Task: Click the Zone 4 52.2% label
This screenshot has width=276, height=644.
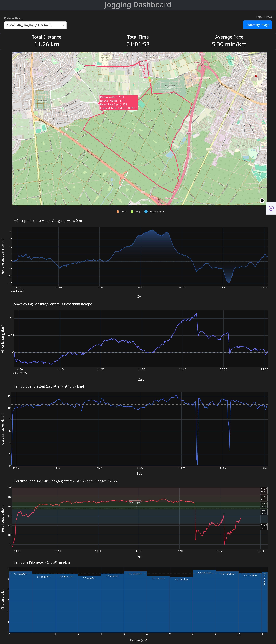Action: pyautogui.click(x=264, y=498)
